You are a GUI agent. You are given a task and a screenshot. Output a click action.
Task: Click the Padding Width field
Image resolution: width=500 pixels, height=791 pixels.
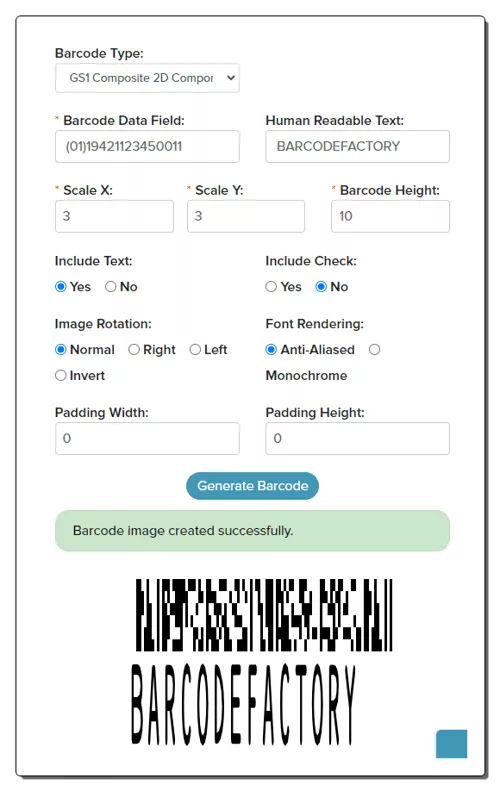click(x=147, y=438)
